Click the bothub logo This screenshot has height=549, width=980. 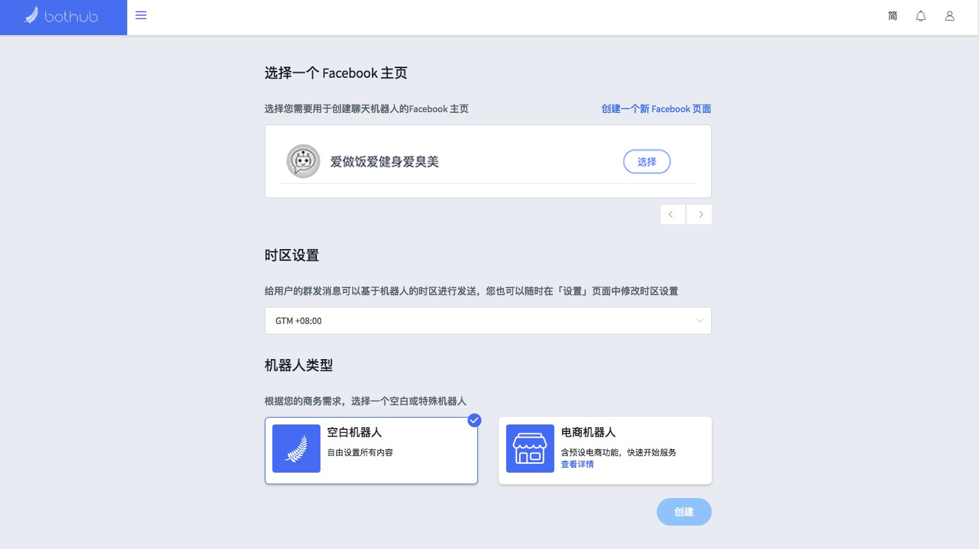click(61, 16)
